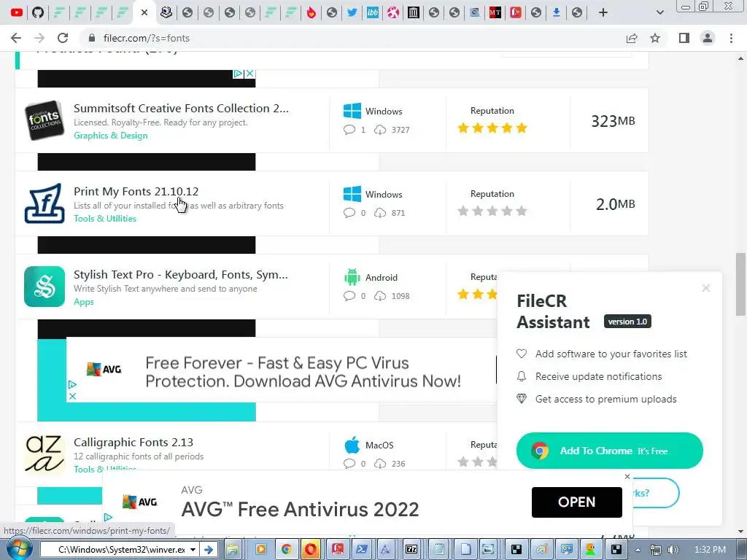The height and width of the screenshot is (560, 747).
Task: Click AdChoices icon on top ad
Action: coord(238,74)
